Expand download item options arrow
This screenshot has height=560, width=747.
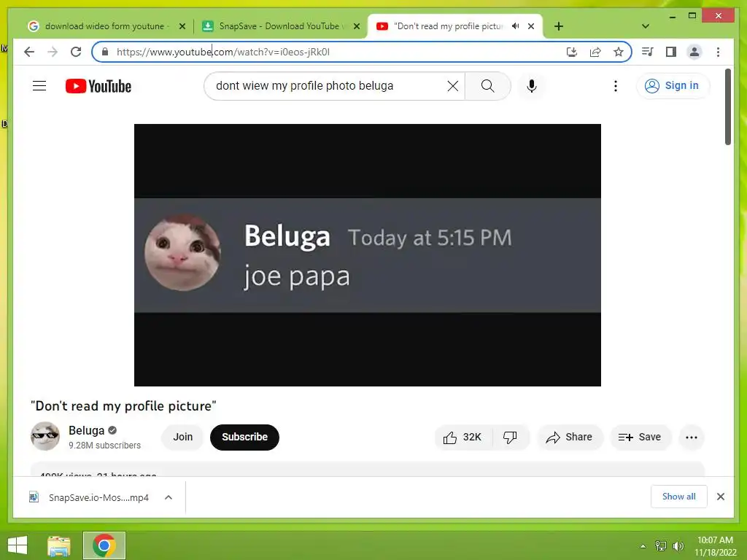pos(169,497)
